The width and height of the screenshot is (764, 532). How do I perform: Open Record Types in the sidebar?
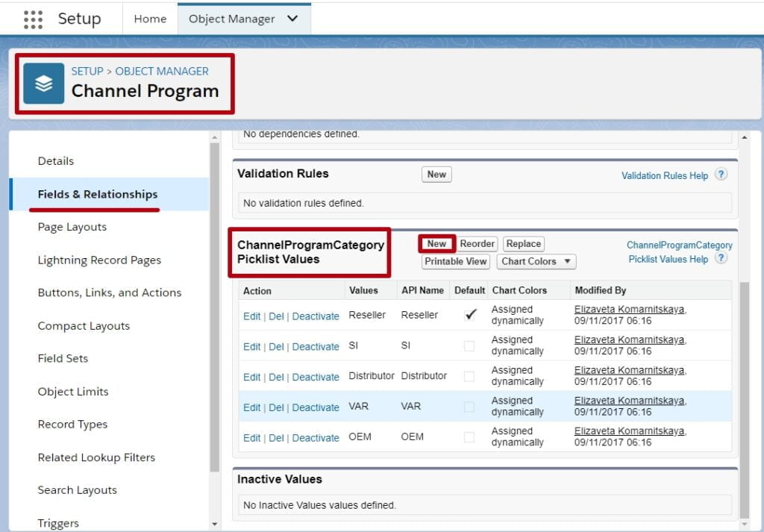coord(72,425)
